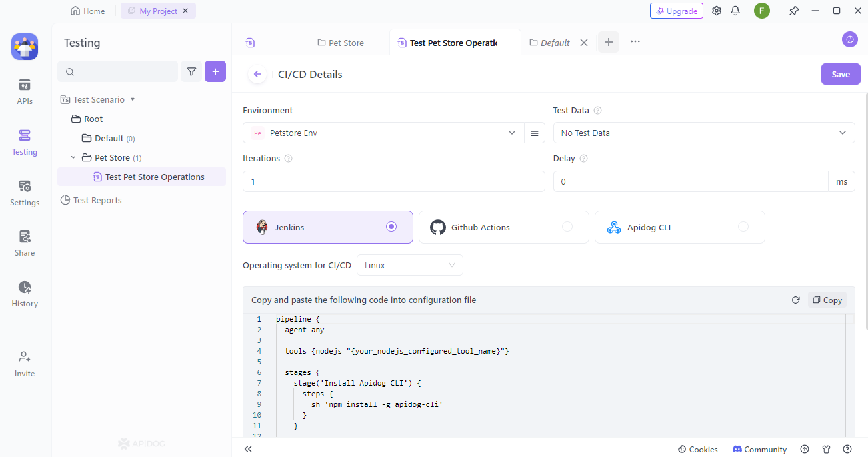Viewport: 868px width, 457px height.
Task: Select the Jenkins CI/CD option
Action: (x=328, y=227)
